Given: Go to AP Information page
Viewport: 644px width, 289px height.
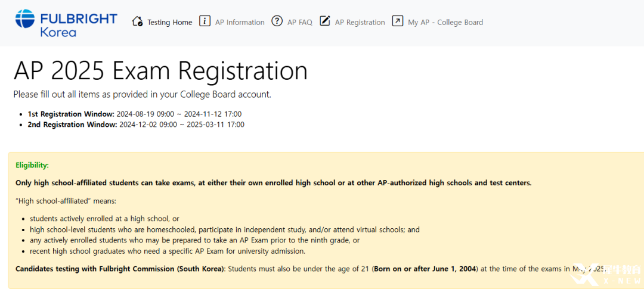Looking at the screenshot, I should point(240,22).
